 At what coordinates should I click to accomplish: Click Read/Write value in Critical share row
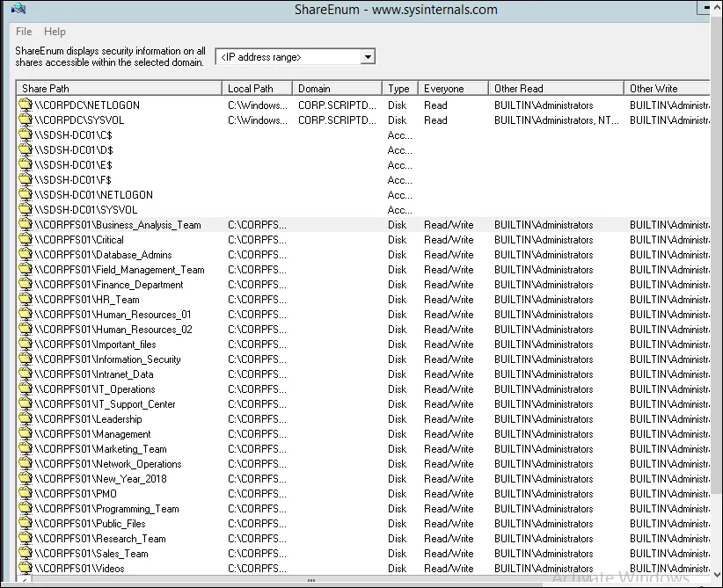pyautogui.click(x=449, y=240)
